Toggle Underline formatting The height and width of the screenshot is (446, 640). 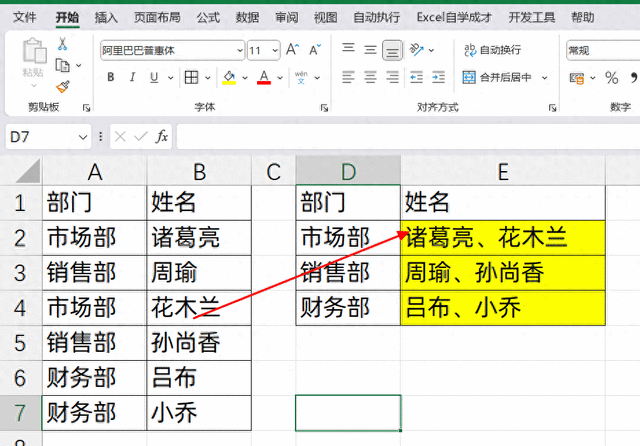154,77
